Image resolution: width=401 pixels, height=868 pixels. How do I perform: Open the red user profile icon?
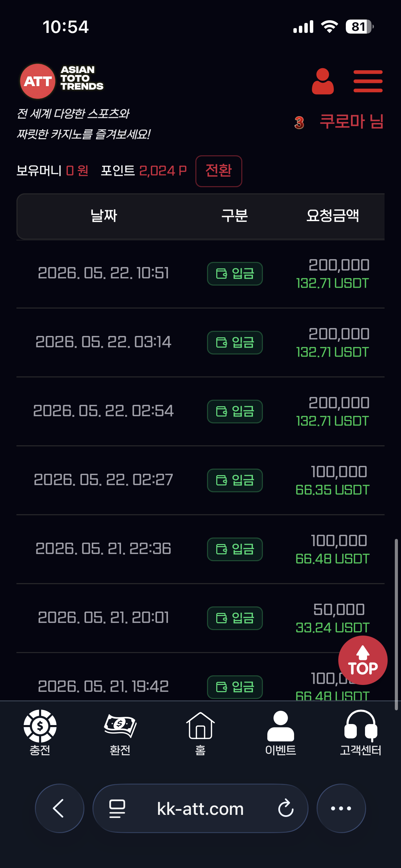323,81
